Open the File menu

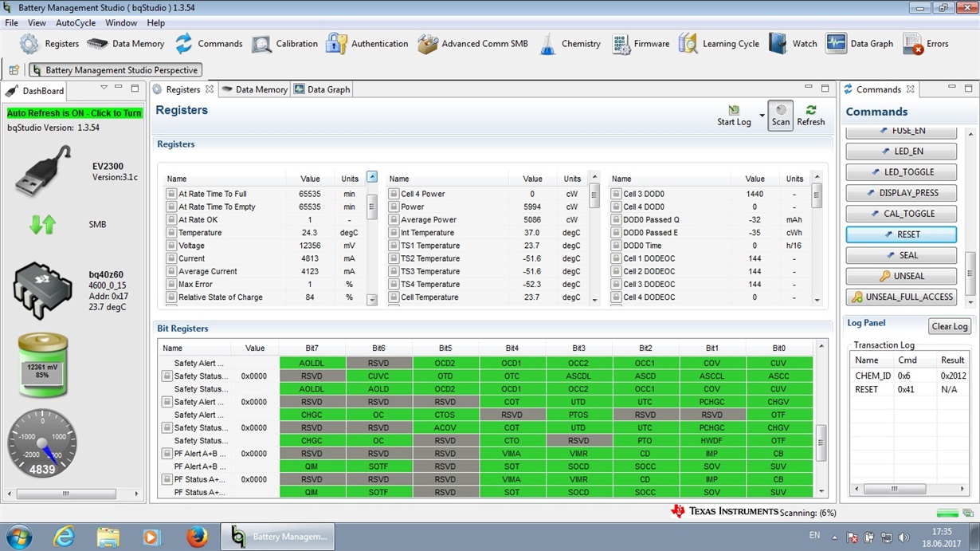coord(12,23)
